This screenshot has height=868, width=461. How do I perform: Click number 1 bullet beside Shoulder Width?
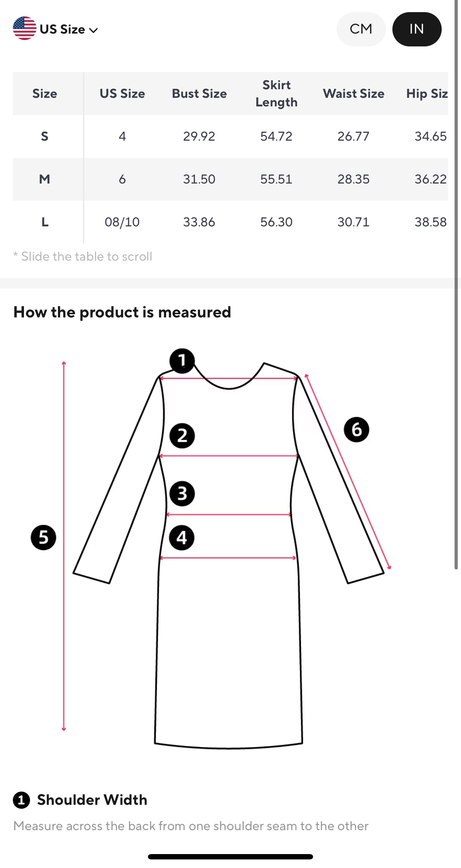click(x=21, y=800)
